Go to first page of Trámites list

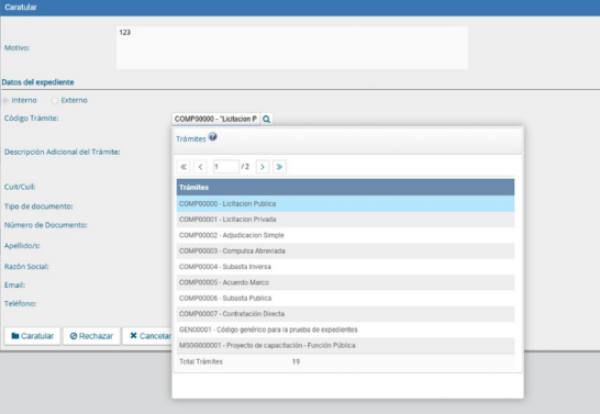click(183, 166)
